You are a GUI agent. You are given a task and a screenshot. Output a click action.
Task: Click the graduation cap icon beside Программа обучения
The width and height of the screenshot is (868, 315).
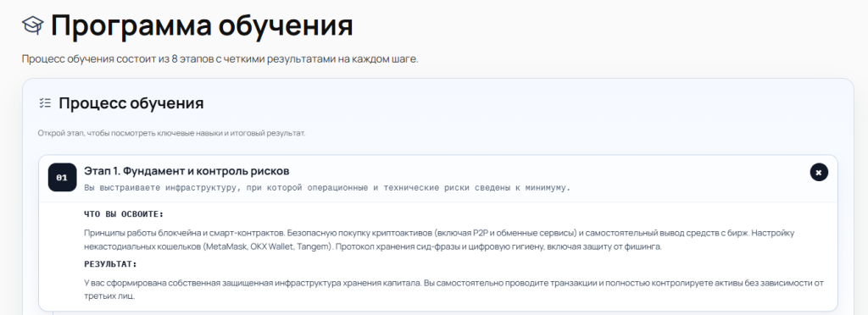pos(33,25)
